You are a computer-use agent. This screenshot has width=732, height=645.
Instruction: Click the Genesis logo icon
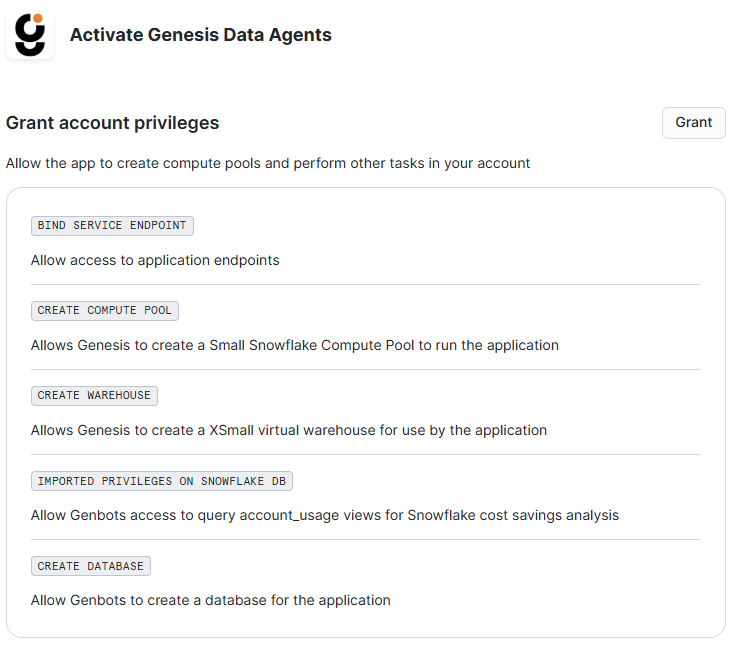coord(30,35)
